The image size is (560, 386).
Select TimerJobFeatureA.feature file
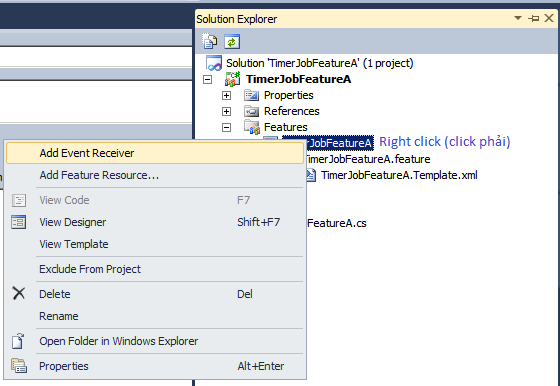click(x=368, y=159)
